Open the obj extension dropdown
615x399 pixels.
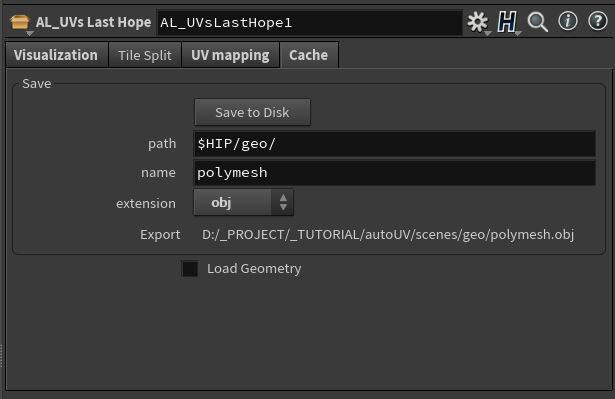point(244,202)
